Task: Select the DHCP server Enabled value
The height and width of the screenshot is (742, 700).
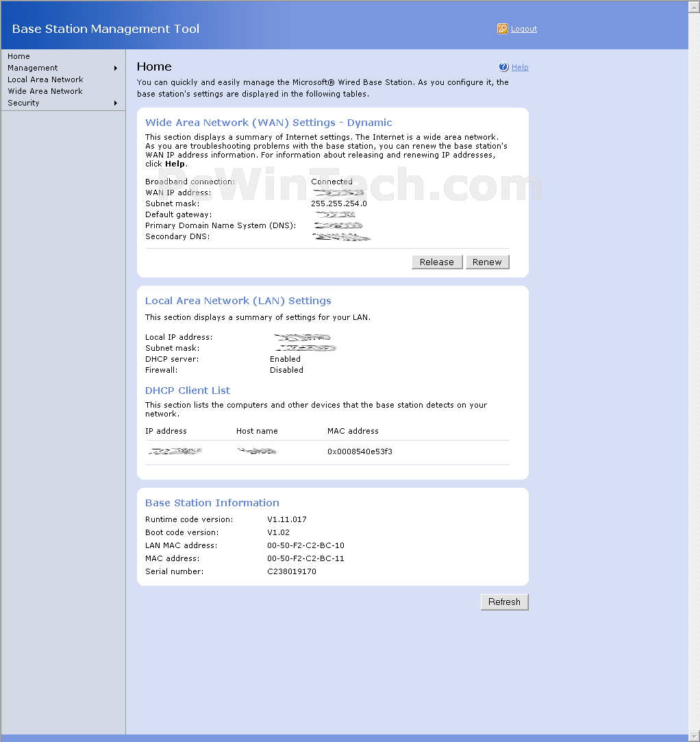Action: tap(285, 359)
